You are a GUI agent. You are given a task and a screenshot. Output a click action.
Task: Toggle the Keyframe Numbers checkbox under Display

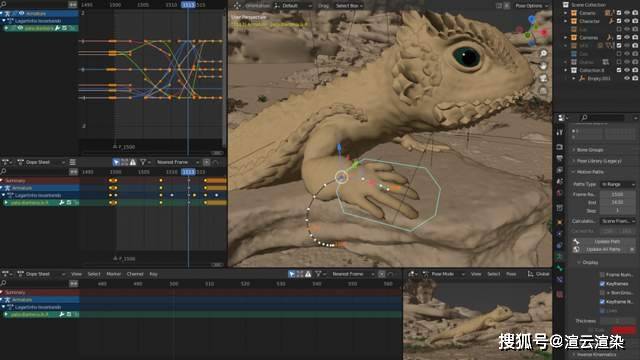(602, 302)
